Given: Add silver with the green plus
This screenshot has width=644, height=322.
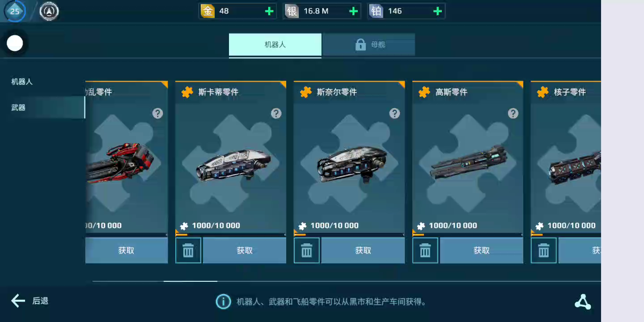Looking at the screenshot, I should tap(353, 11).
